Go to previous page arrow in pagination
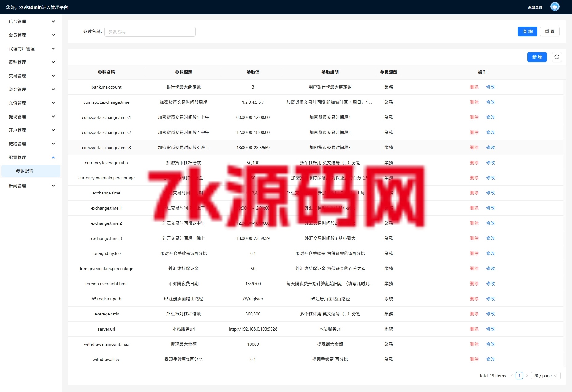This screenshot has width=572, height=392. point(512,376)
